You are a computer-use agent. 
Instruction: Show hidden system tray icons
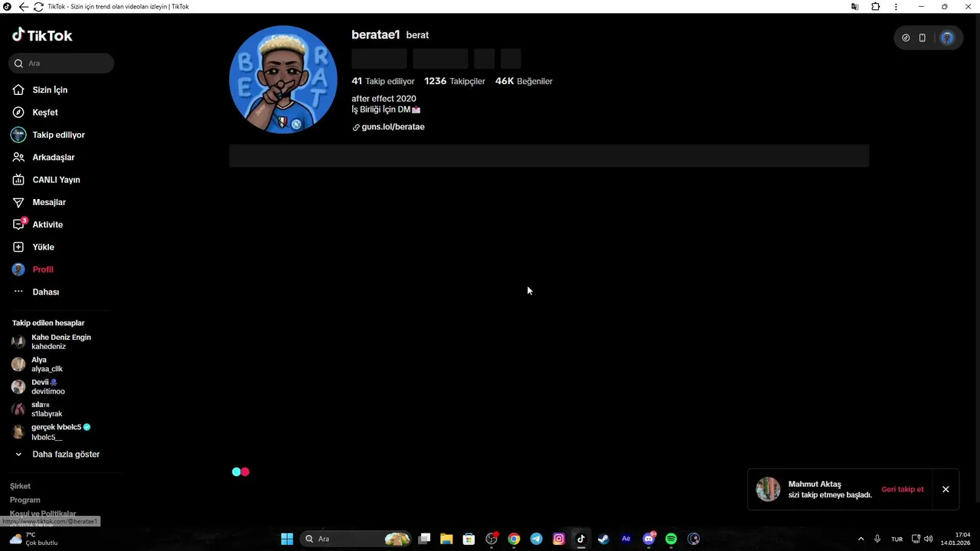click(x=861, y=539)
